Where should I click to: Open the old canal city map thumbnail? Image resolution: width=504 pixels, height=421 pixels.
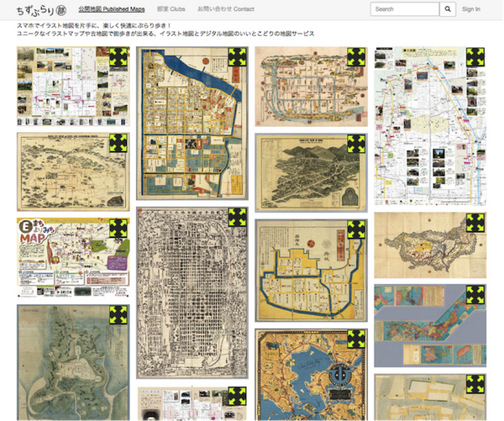pyautogui.click(x=311, y=87)
